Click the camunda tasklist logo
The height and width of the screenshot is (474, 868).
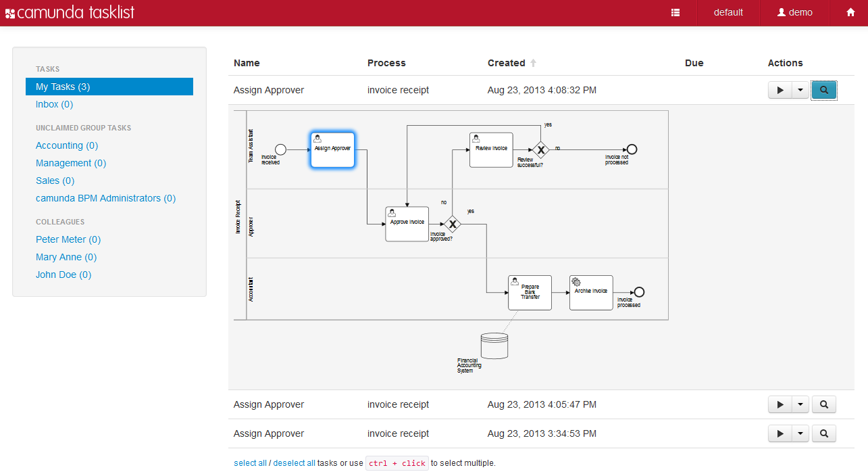70,13
